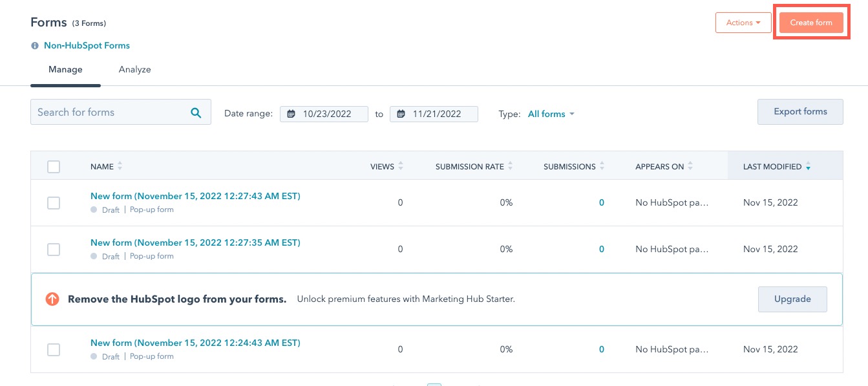The height and width of the screenshot is (386, 868).
Task: Select the 12:24:43 AM form checkbox
Action: (x=54, y=350)
